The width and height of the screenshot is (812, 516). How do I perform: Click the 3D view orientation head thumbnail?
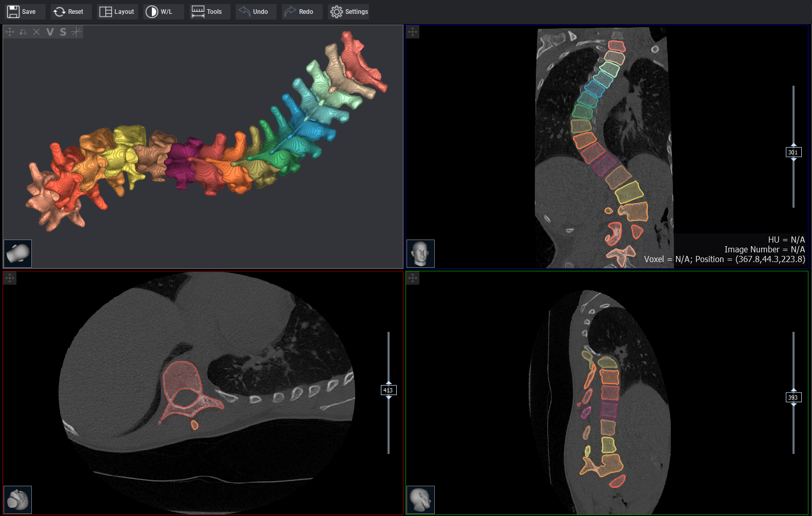18,253
